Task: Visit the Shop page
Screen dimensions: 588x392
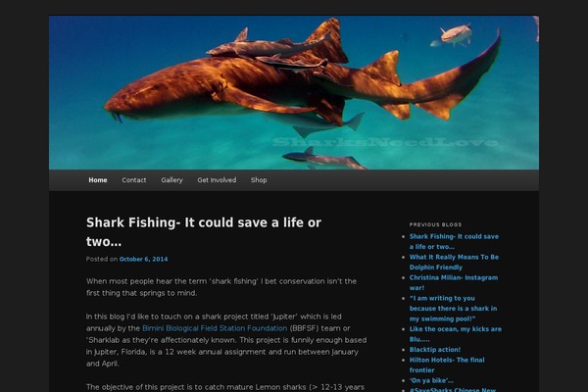Action: 259,180
